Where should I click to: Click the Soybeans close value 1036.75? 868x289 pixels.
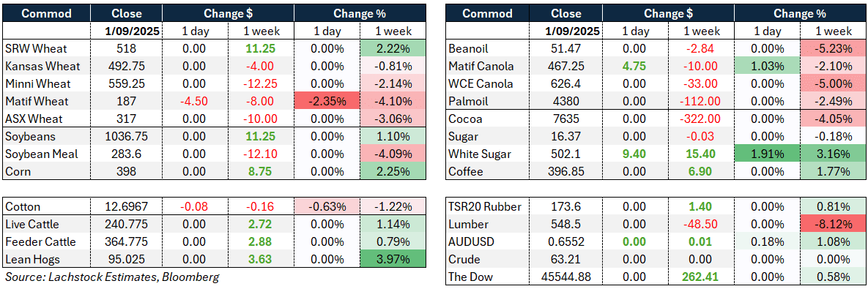(126, 137)
